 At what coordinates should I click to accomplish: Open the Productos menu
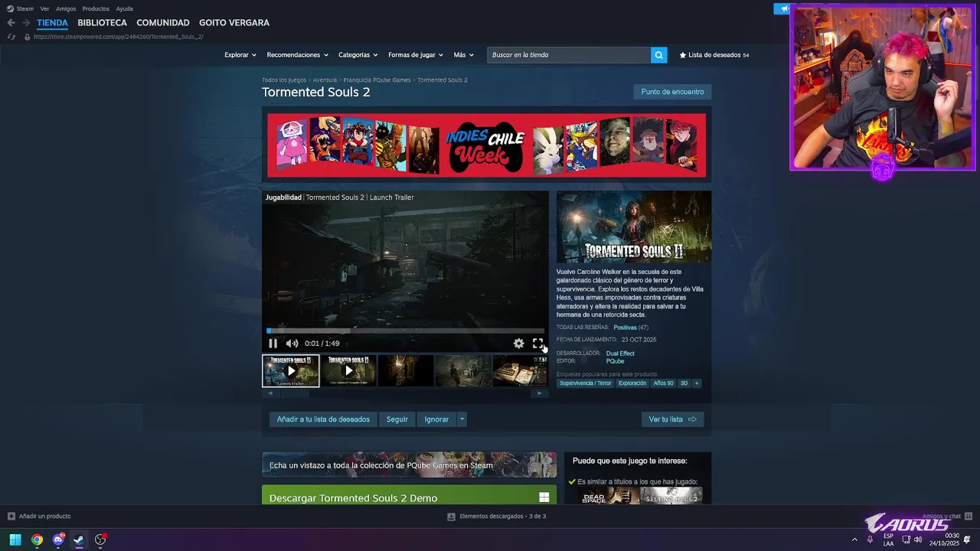click(x=96, y=8)
